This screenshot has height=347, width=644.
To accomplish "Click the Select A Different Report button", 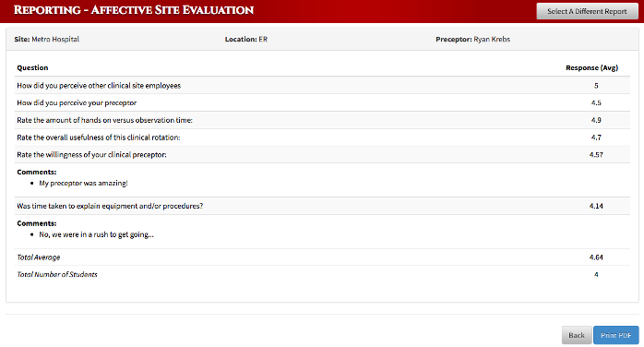I will click(587, 11).
